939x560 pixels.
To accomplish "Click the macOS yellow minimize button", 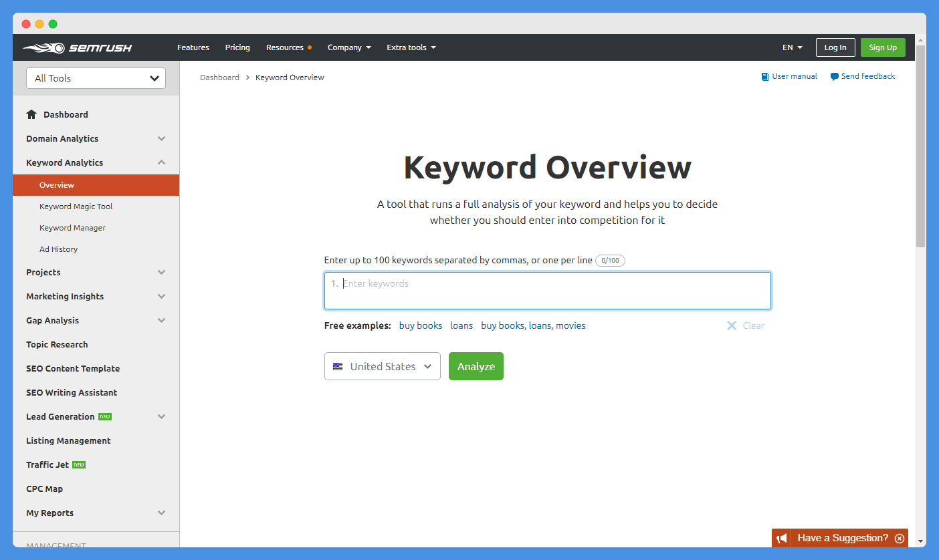I will coord(39,24).
